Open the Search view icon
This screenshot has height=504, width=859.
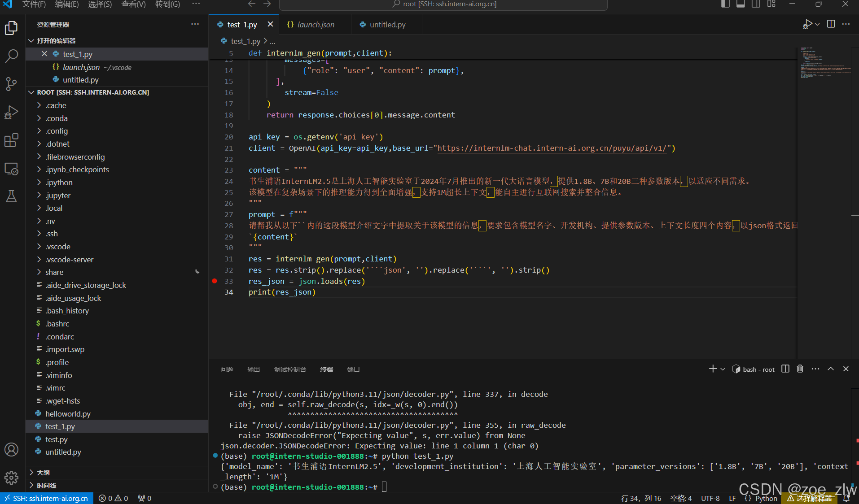click(11, 56)
